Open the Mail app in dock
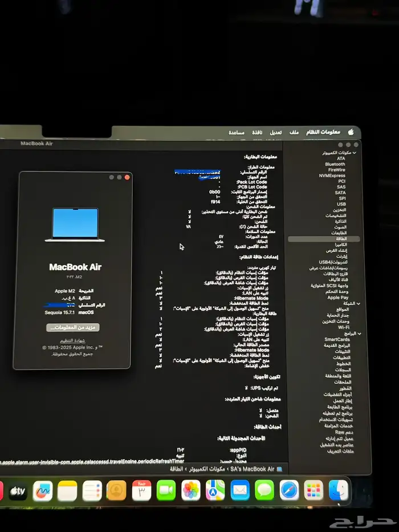399x532 pixels. [x=240, y=490]
